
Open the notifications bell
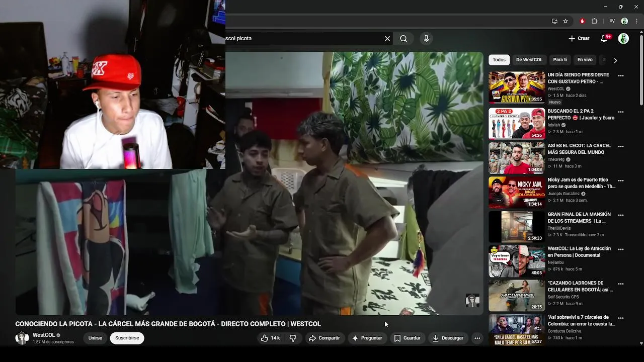click(x=605, y=38)
